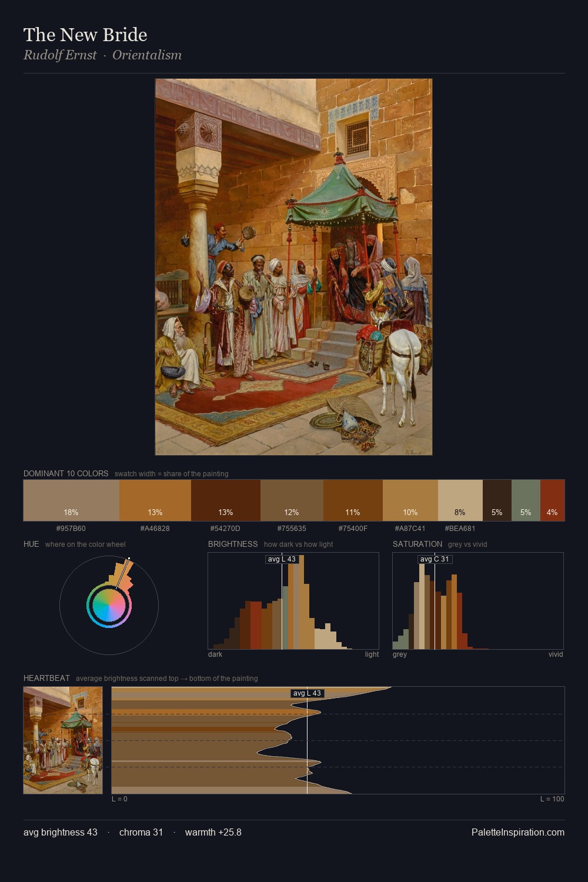Select the 11% swatch #75400F
The image size is (588, 882).
(353, 500)
